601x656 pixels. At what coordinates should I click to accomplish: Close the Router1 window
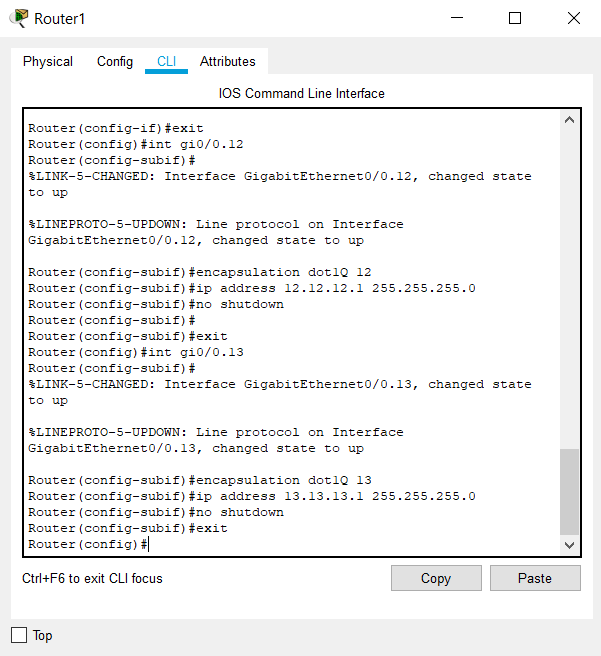574,18
